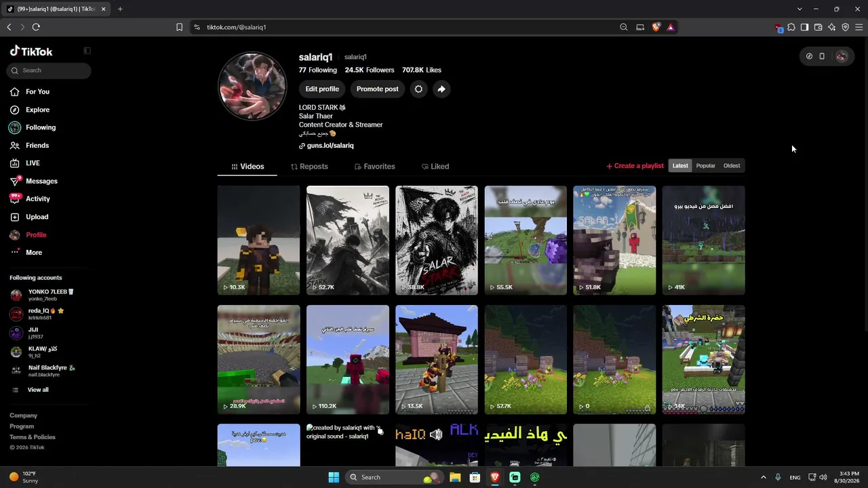Screen dimensions: 868x488
Task: Sort videos by Popular
Action: [706, 166]
